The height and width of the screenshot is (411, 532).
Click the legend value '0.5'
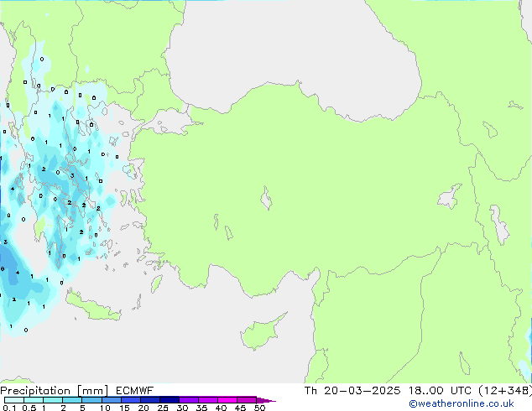click(x=29, y=408)
